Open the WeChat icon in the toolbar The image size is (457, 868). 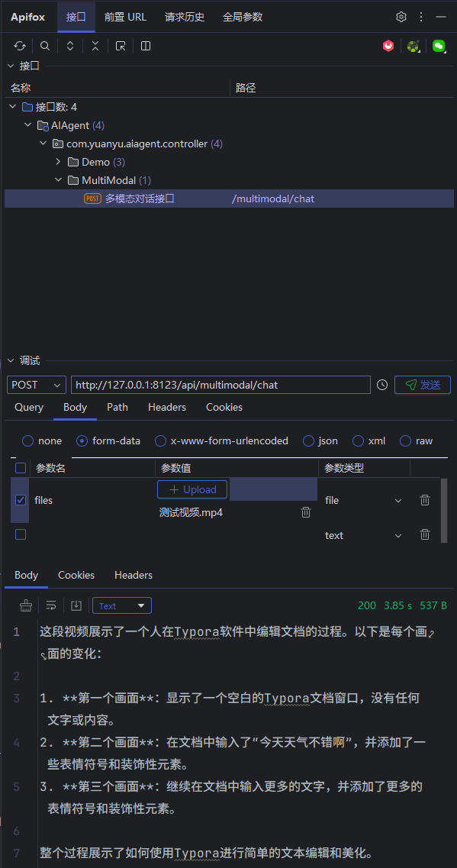[439, 46]
